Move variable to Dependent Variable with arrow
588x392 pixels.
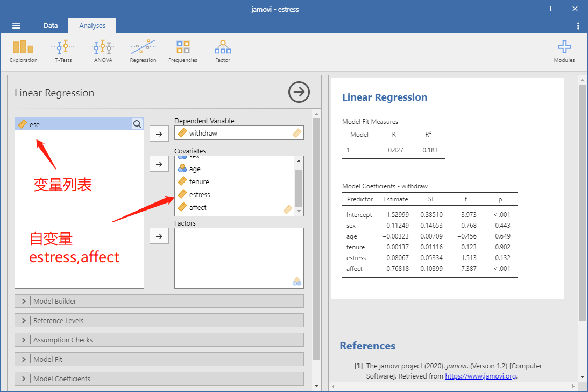point(159,134)
